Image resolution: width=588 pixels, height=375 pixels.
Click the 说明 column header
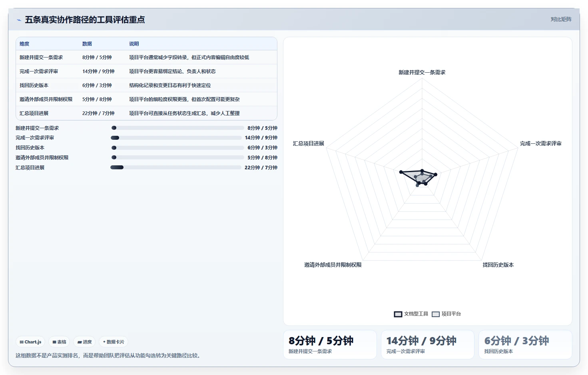(134, 44)
